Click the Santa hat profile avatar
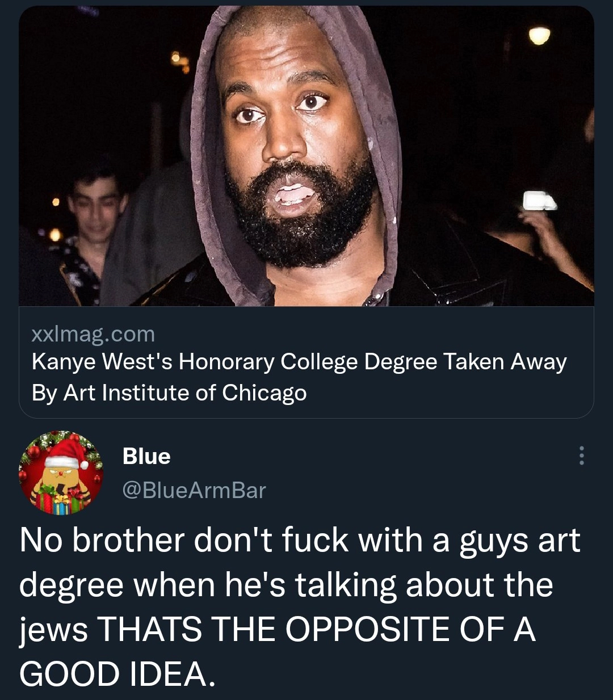The width and height of the screenshot is (613, 700). click(61, 473)
